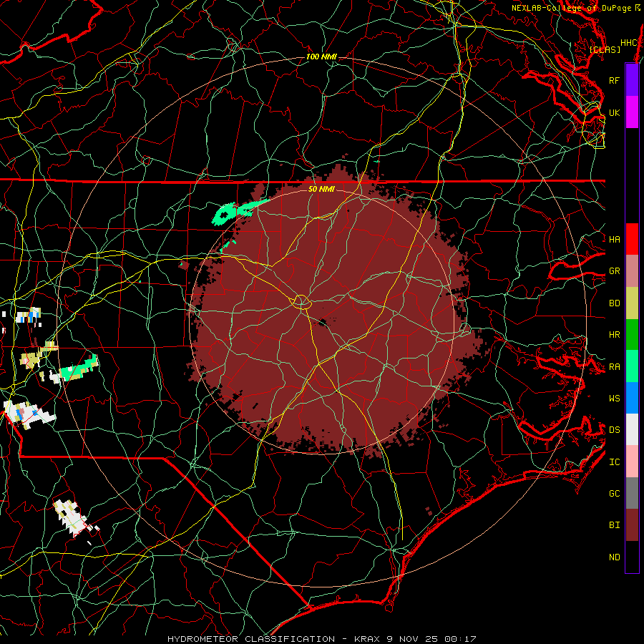Click the HHC product code text

click(628, 43)
